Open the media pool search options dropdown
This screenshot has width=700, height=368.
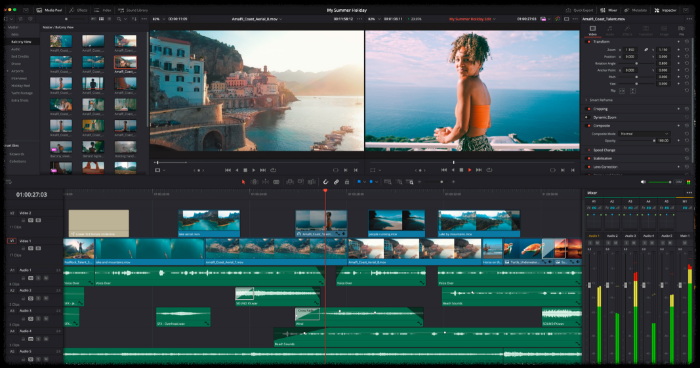coord(125,19)
